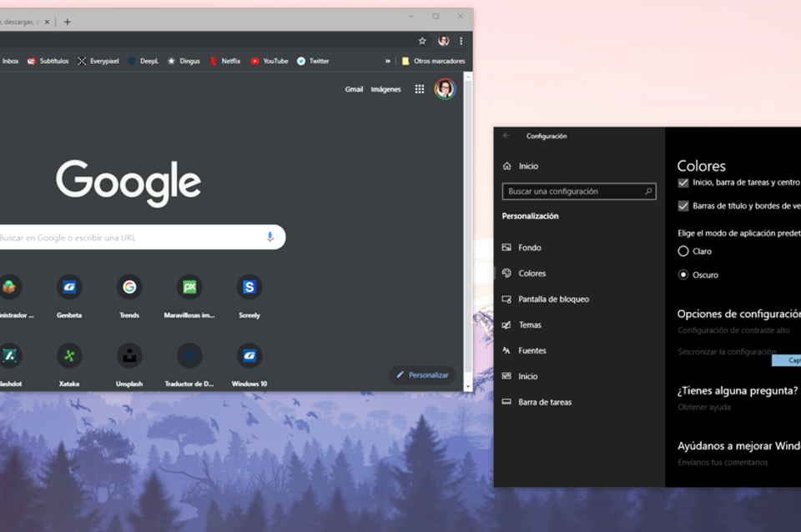801x532 pixels.
Task: Click the bookmark star icon in address bar
Action: click(x=422, y=41)
